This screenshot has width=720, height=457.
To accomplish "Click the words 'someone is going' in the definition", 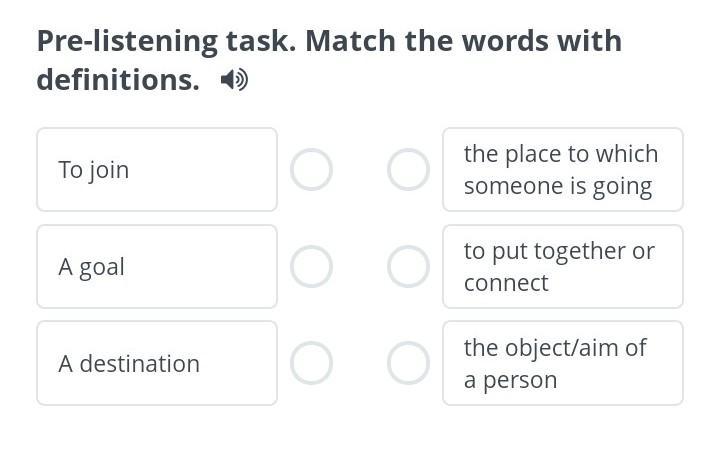I will click(557, 186).
